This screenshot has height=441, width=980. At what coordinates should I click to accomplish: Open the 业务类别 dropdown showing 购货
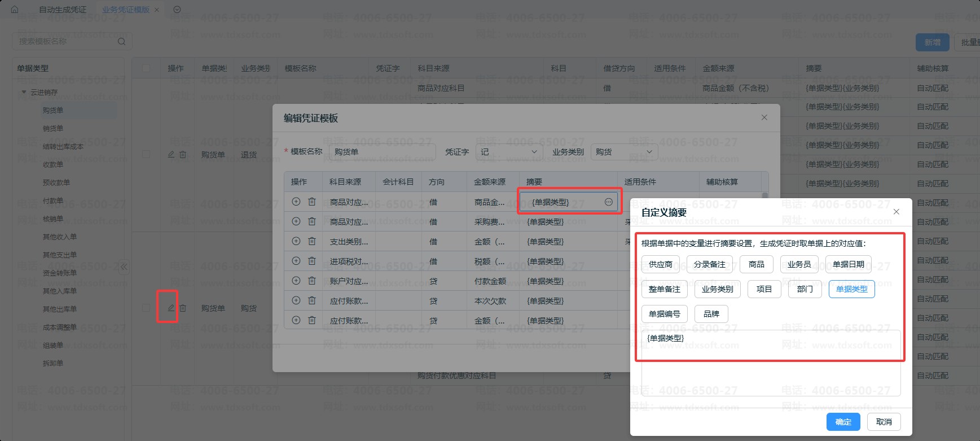point(624,152)
